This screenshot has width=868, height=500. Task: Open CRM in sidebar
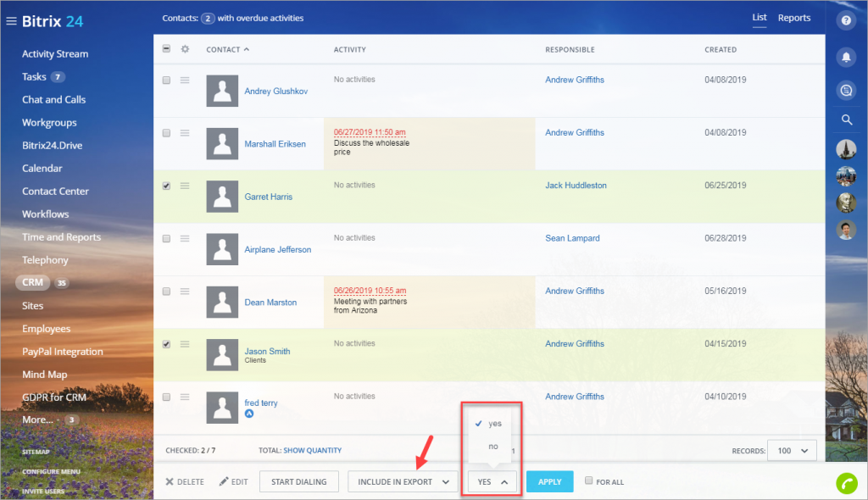[33, 282]
